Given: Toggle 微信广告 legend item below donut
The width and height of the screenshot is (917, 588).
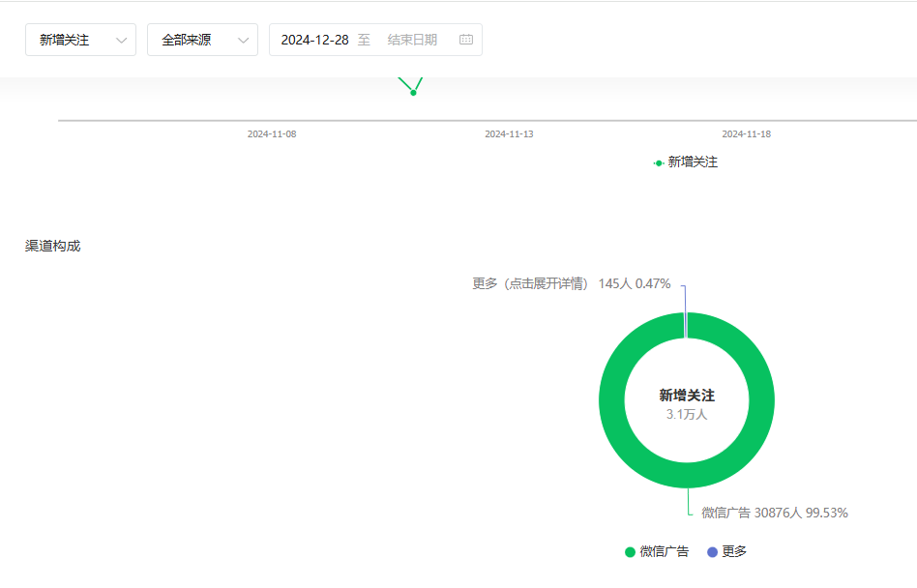Looking at the screenshot, I should [657, 551].
